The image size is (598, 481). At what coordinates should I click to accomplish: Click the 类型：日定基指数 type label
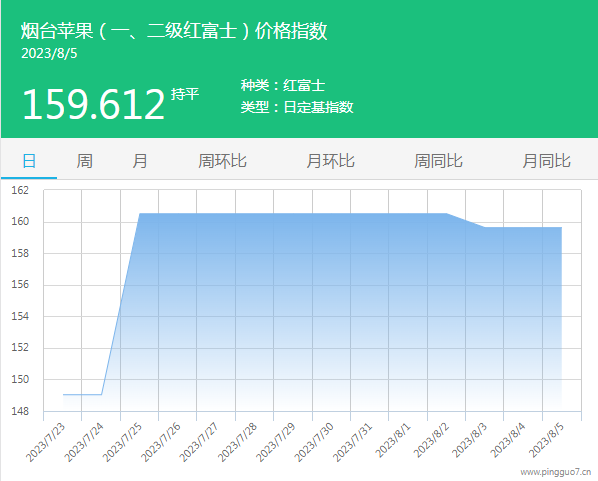(x=297, y=107)
